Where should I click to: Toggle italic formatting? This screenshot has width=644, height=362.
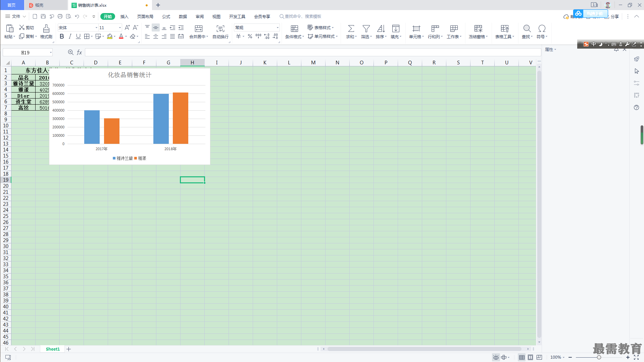click(70, 37)
